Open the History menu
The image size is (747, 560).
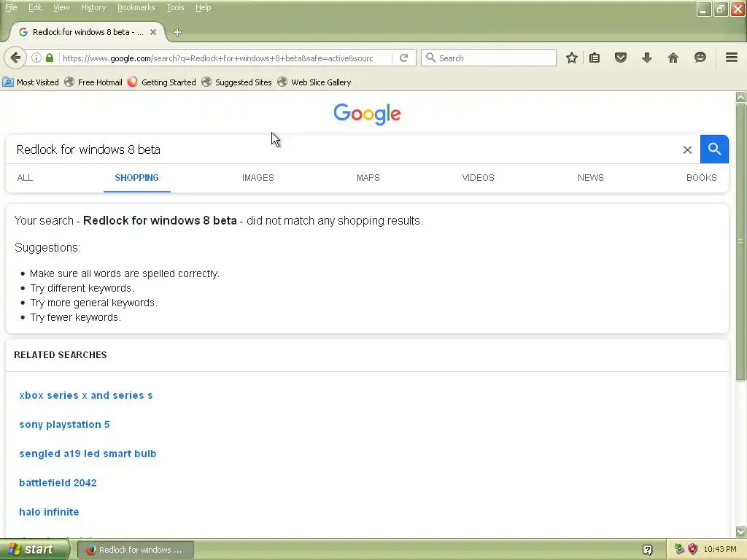(93, 7)
